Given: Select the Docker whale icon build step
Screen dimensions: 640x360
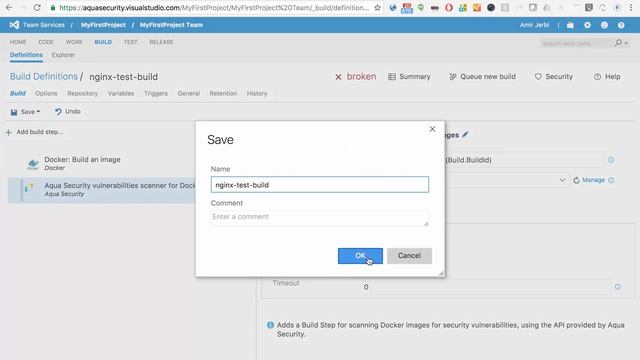Looking at the screenshot, I should click(33, 164).
